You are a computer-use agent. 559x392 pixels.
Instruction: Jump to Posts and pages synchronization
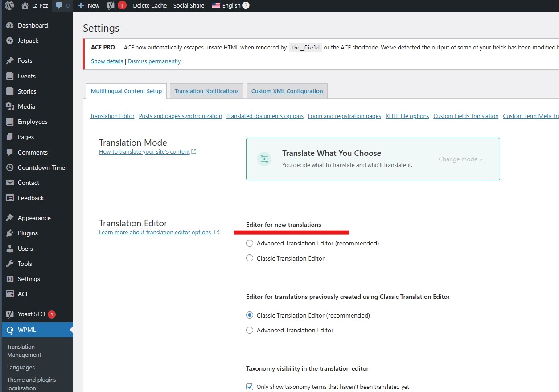click(181, 116)
